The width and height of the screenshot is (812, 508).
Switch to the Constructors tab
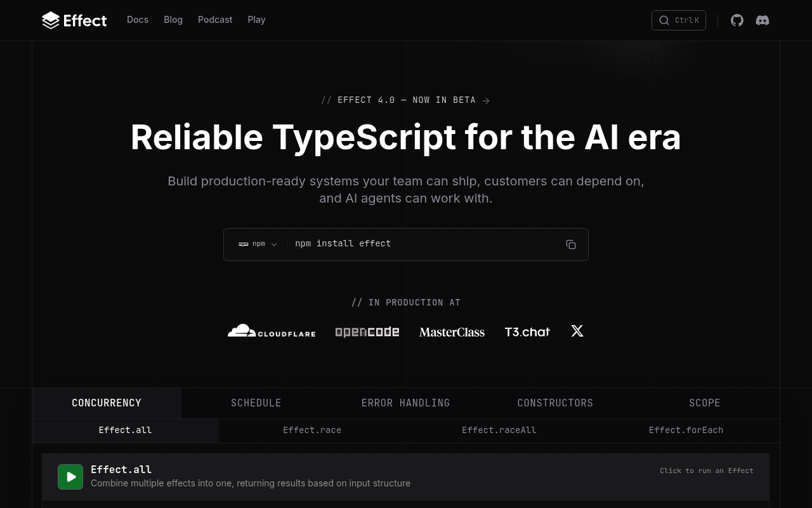click(x=555, y=403)
